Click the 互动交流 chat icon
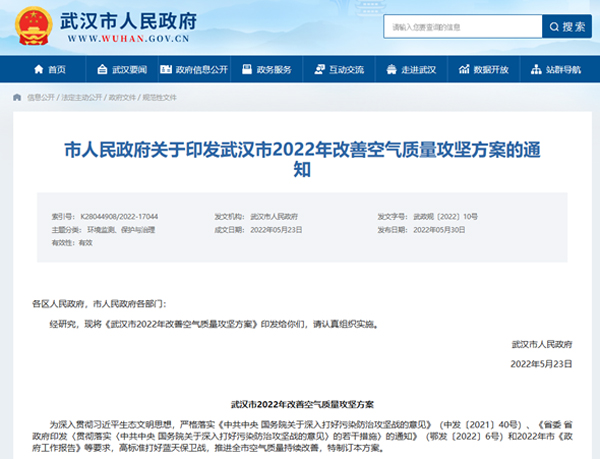The height and width of the screenshot is (459, 600). pyautogui.click(x=320, y=69)
